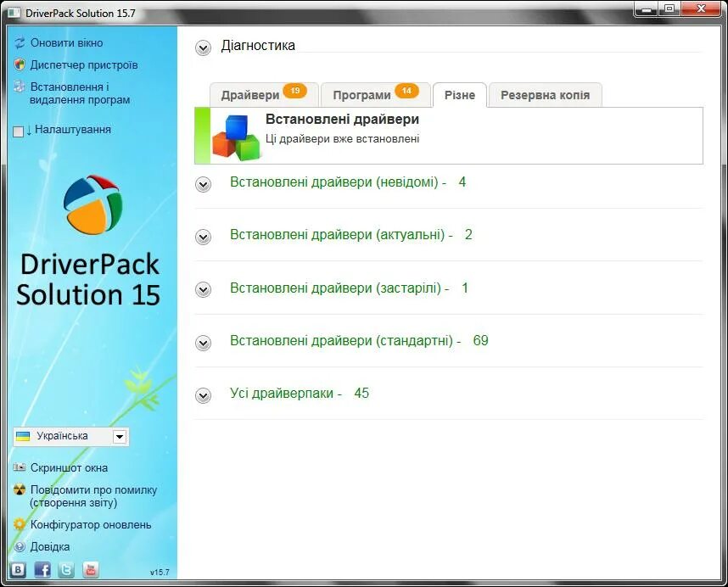
Task: Expand standard drivers (стандартні) arrow
Action: [203, 343]
